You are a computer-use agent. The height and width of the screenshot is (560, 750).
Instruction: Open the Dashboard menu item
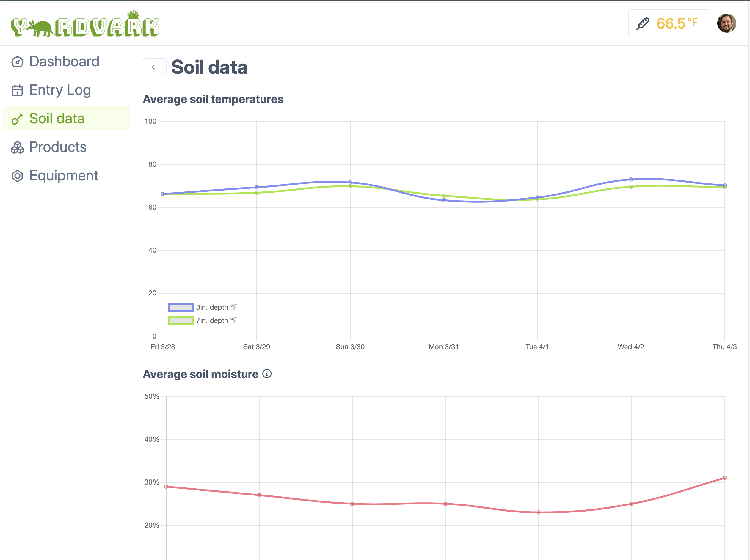pyautogui.click(x=64, y=62)
